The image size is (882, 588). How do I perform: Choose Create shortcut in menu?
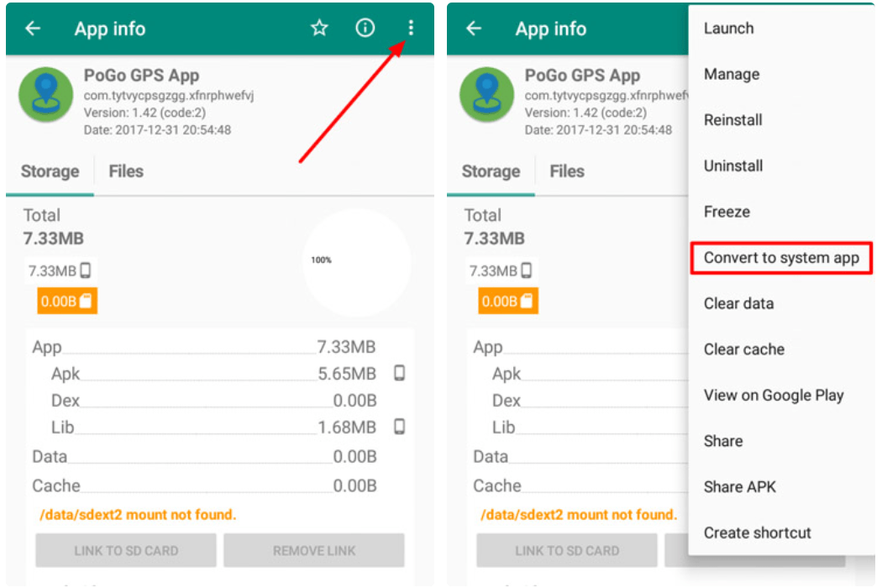pos(780,533)
